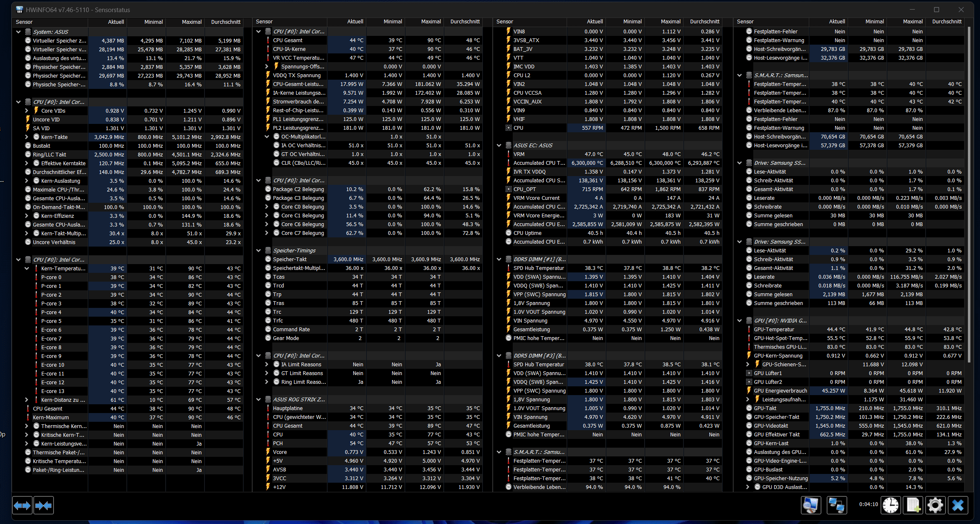980x524 pixels.
Task: Select the VRM Vcore Current row
Action: [536, 198]
